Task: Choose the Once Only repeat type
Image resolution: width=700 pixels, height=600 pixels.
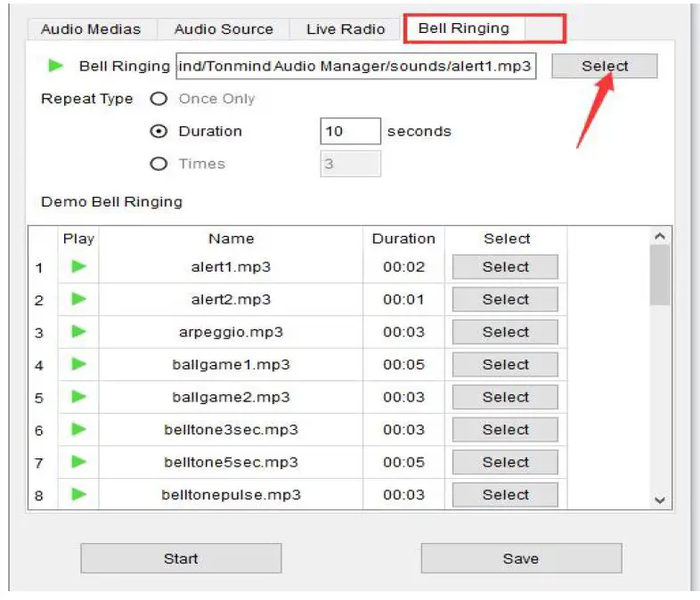Action: tap(159, 99)
